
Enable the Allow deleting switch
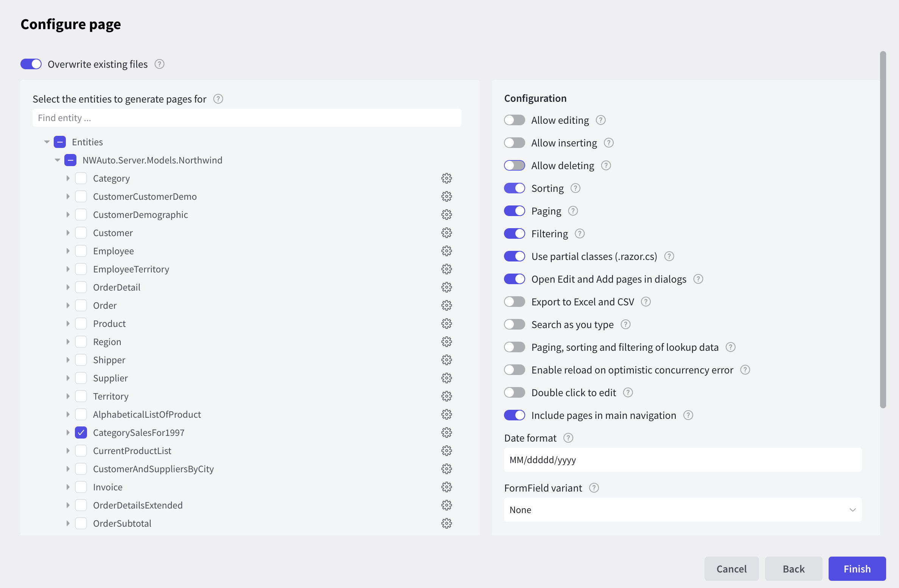[x=515, y=165]
